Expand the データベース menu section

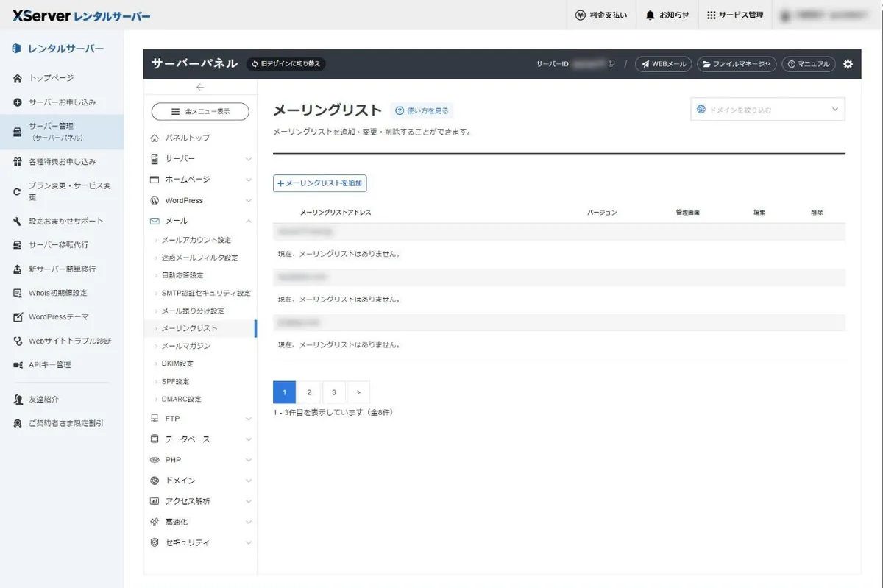pyautogui.click(x=200, y=439)
